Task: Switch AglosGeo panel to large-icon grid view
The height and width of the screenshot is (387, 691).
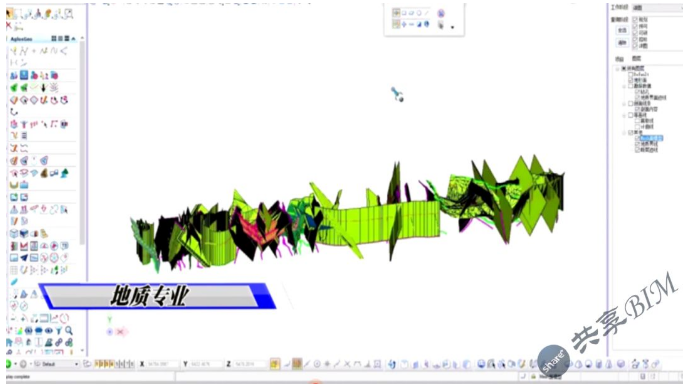Action: pos(54,39)
